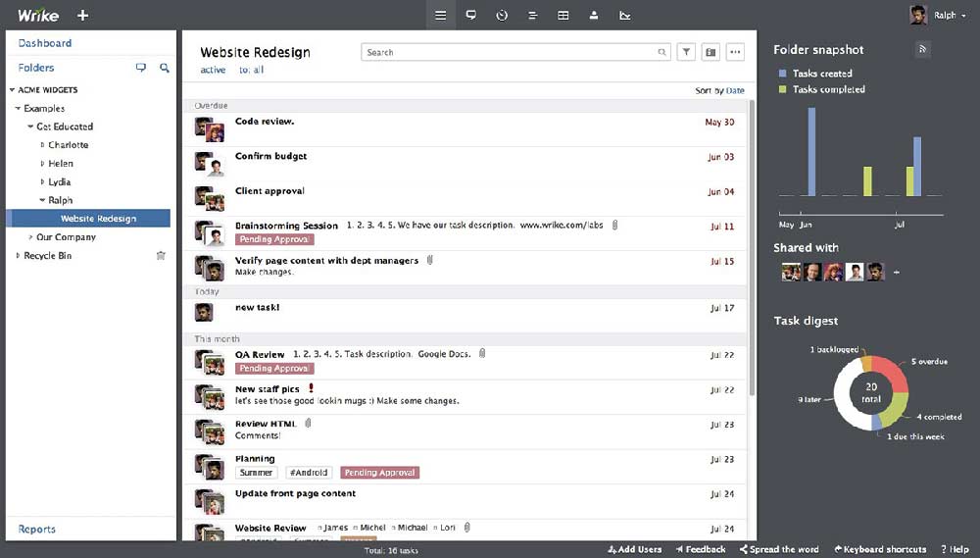Click Ralph's profile avatar in top bar
Image resolution: width=980 pixels, height=558 pixels.
[x=918, y=15]
